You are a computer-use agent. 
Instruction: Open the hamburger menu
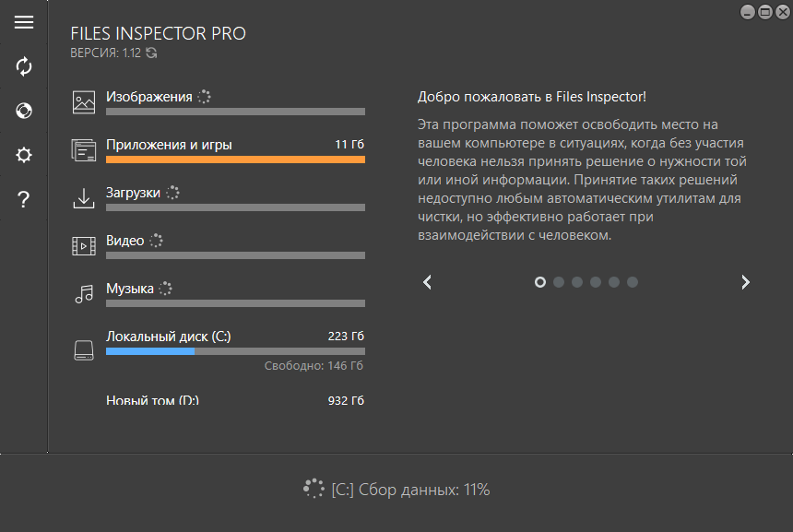(x=24, y=22)
